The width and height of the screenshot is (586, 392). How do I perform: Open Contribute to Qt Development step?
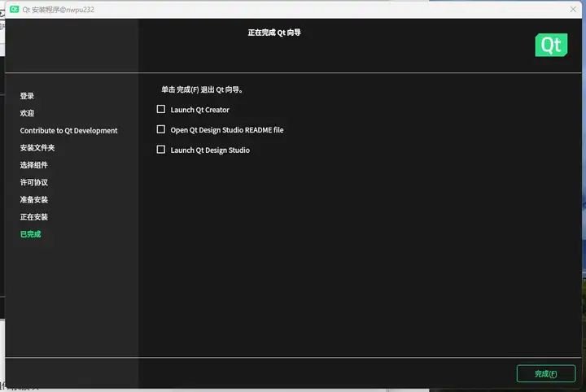click(x=68, y=131)
